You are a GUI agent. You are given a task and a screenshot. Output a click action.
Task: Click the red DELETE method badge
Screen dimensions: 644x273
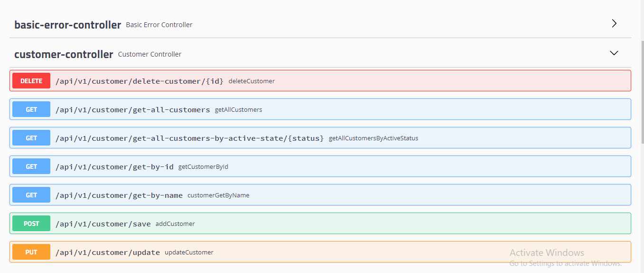[x=31, y=81]
